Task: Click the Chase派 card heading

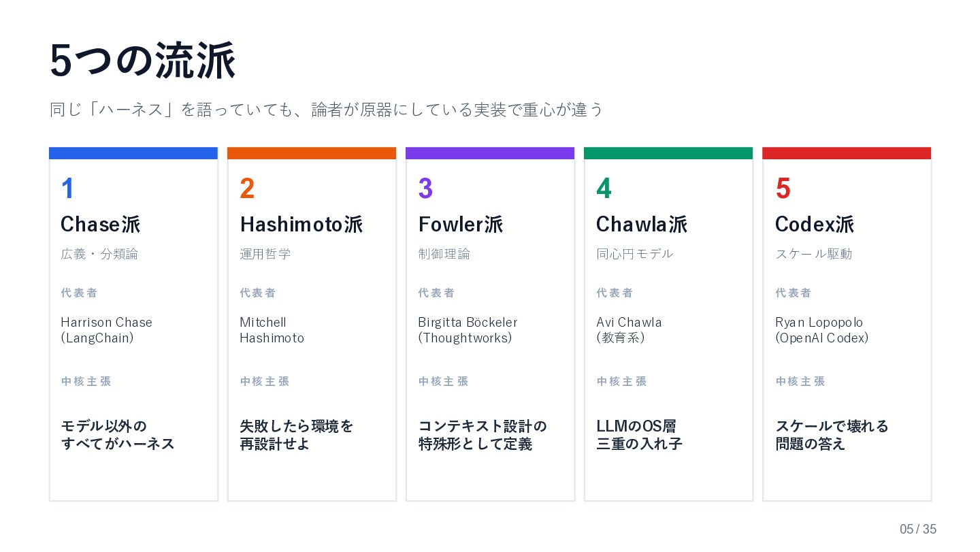Action: [101, 225]
